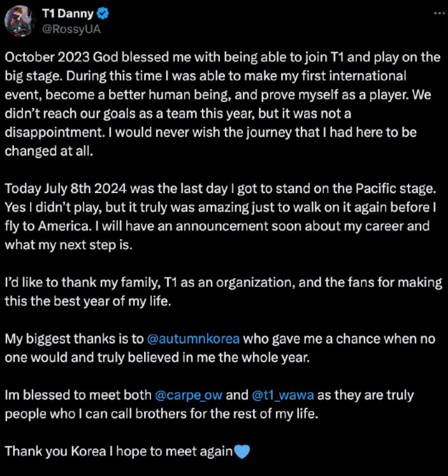Click the 'My biggest thanks is to' text
448x476 pixels.
pos(74,339)
